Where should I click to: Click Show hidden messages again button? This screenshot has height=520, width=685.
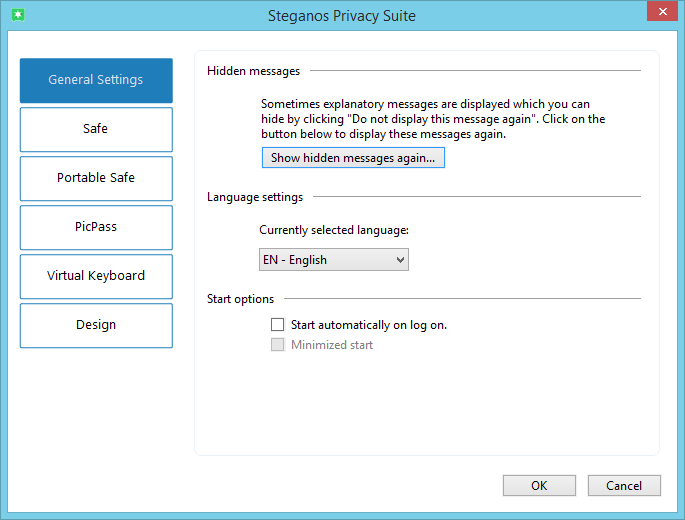tap(352, 158)
